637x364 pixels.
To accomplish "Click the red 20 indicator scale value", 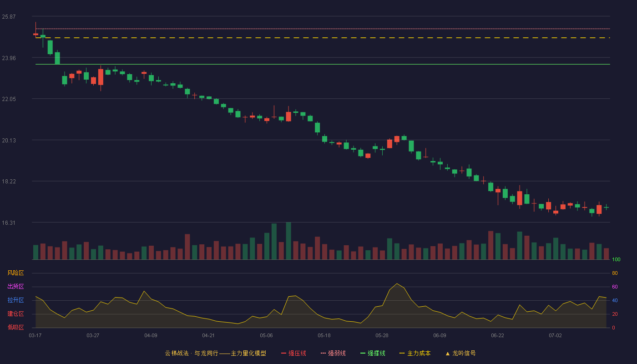I will 615,314.
